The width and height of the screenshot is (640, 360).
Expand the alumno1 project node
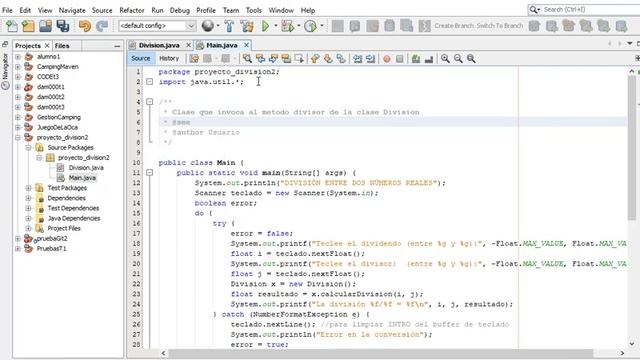pos(18,57)
